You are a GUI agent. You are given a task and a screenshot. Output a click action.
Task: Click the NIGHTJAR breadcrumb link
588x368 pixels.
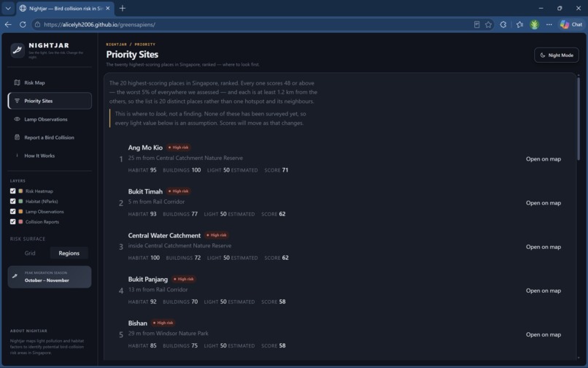click(x=116, y=45)
